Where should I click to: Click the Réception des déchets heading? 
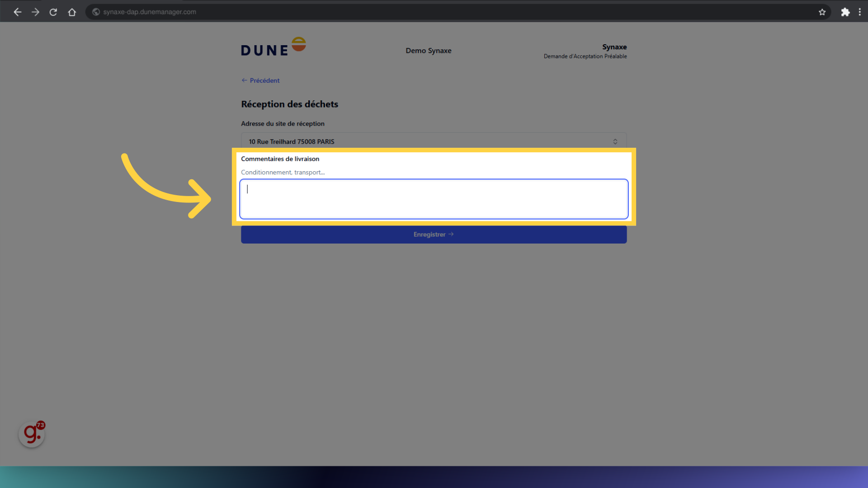(x=289, y=104)
